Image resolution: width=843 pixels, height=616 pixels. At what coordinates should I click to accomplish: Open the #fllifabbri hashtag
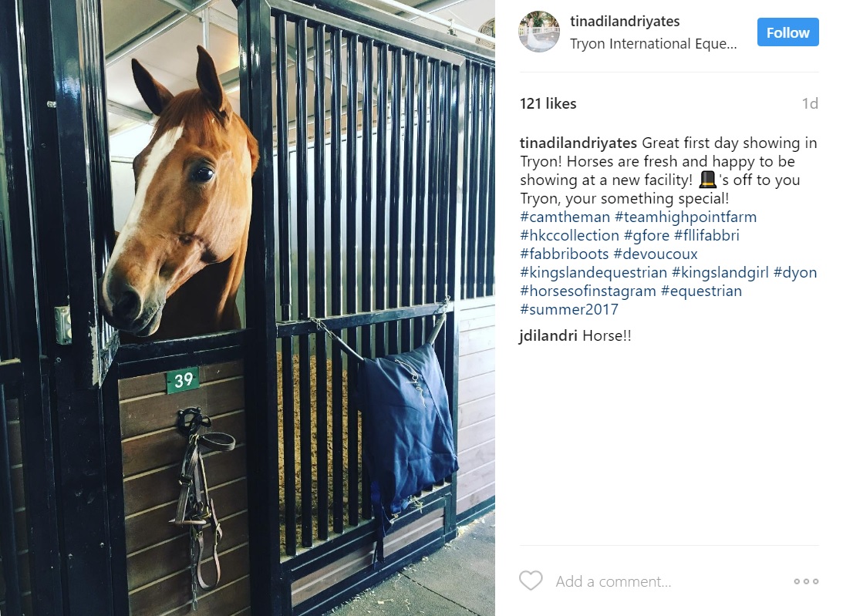tap(706, 235)
